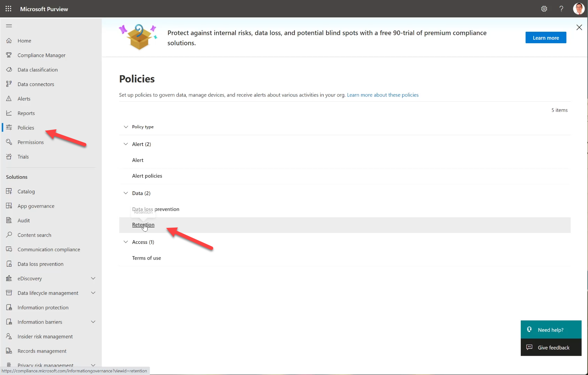This screenshot has width=588, height=375.
Task: Open the user profile avatar
Action: click(579, 9)
